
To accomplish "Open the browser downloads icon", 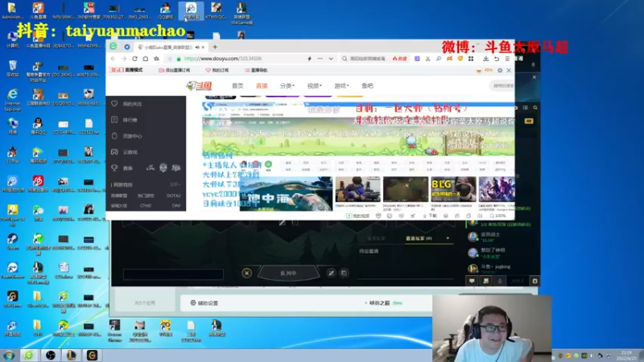I will pos(486,59).
